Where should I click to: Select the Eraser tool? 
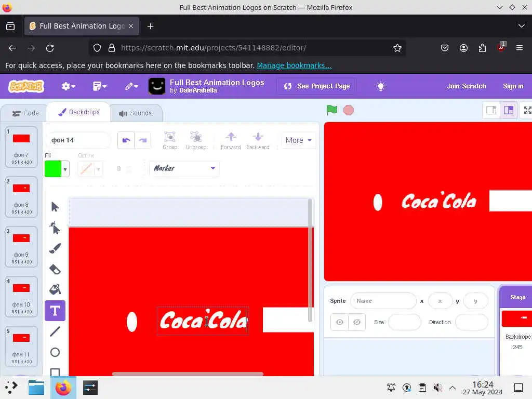click(x=55, y=270)
